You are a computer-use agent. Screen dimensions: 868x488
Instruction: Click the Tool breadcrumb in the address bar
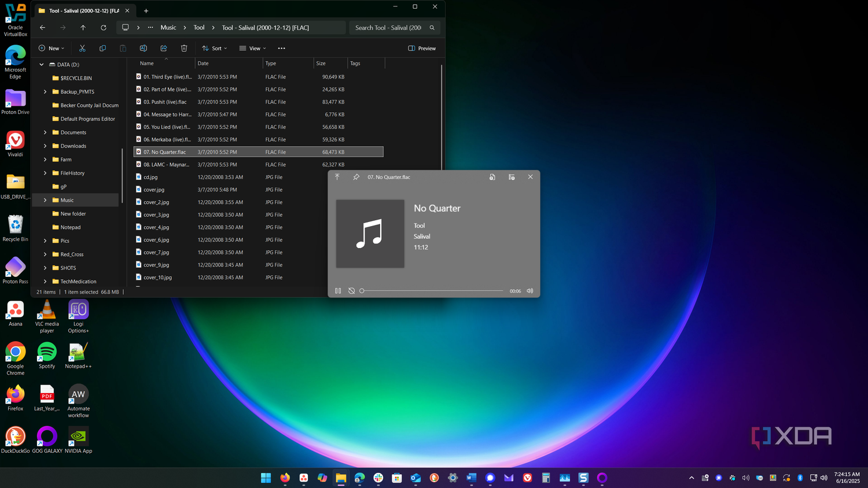pos(199,28)
